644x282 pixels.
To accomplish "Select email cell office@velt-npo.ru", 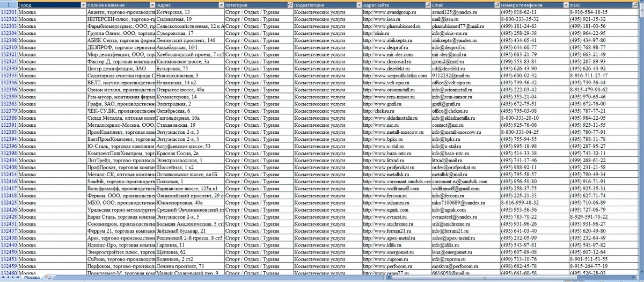I will click(465, 83).
